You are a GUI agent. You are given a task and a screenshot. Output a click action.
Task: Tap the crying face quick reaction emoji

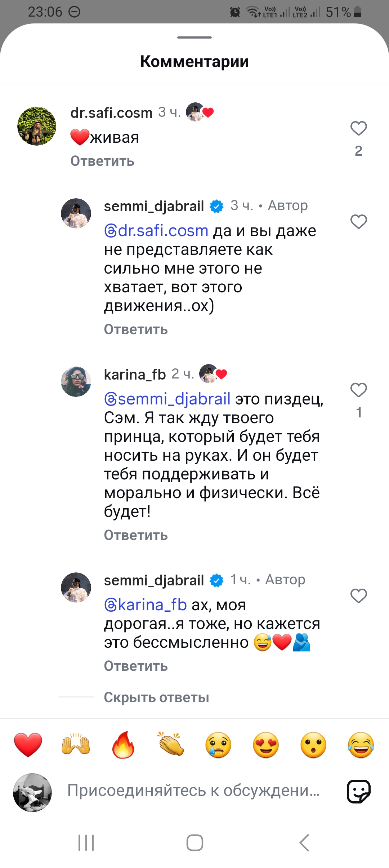pyautogui.click(x=218, y=745)
